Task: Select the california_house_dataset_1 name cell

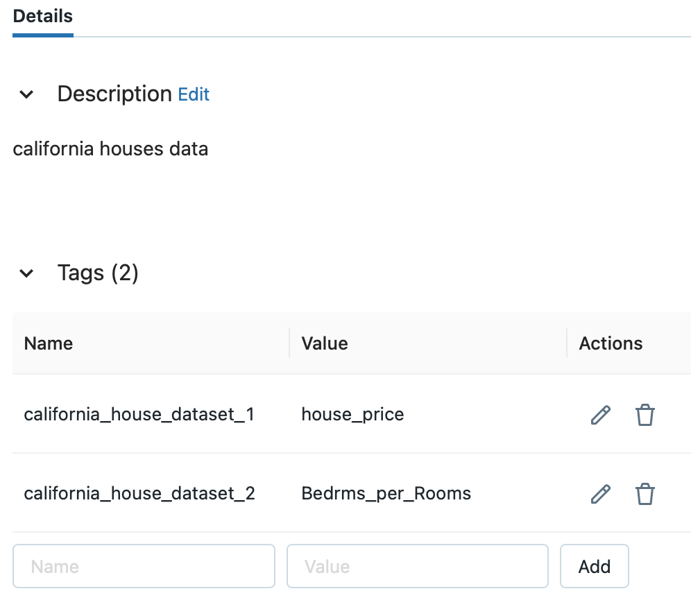Action: [x=139, y=414]
